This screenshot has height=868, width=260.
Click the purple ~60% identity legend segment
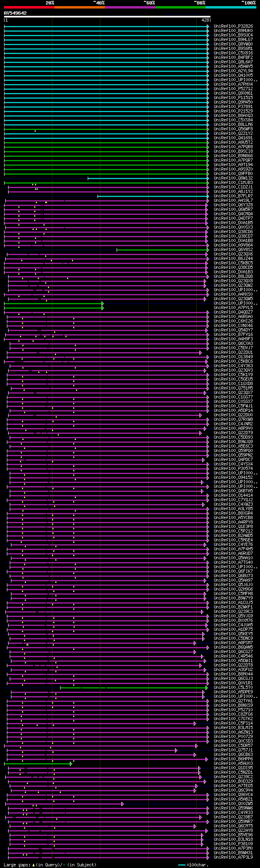point(130,7)
